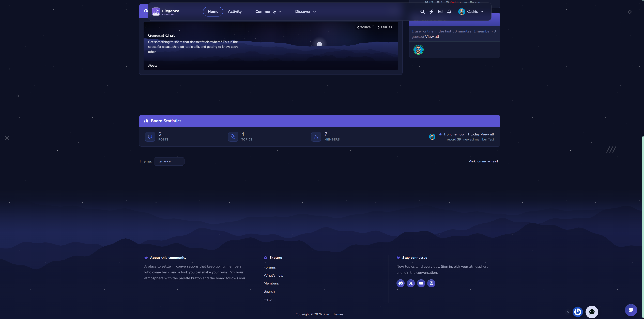This screenshot has height=319, width=644.
Task: Open the newest member Test profile
Action: 491,139
